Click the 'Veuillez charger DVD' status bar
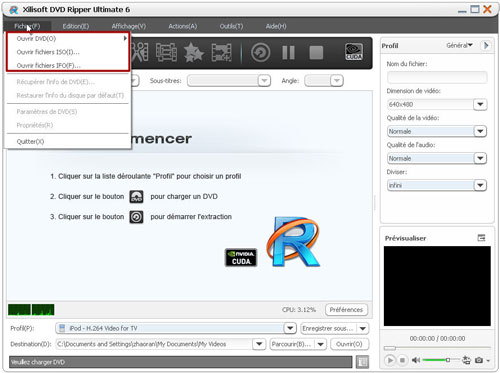 [x=180, y=362]
